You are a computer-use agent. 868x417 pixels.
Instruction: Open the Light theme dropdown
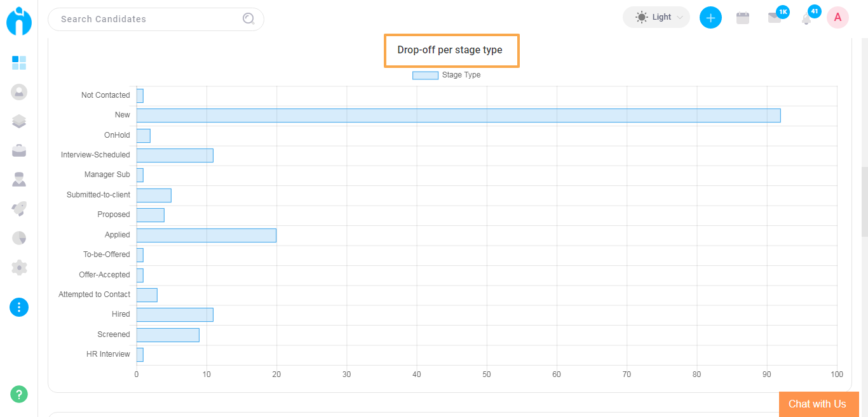coord(656,17)
